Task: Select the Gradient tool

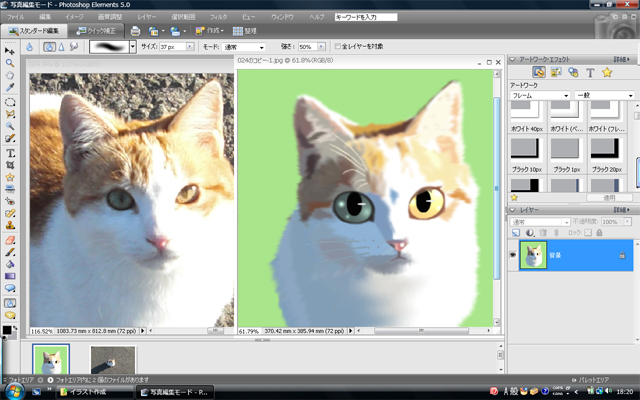Action: coord(10,276)
